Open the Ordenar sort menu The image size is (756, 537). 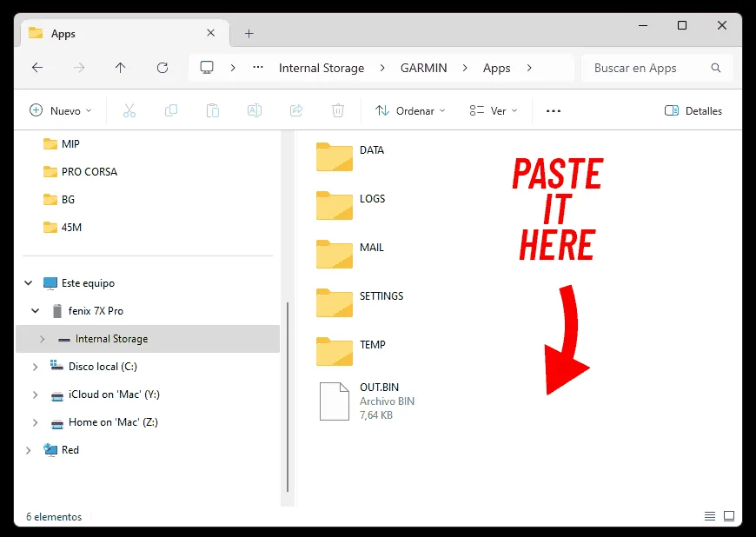point(410,110)
